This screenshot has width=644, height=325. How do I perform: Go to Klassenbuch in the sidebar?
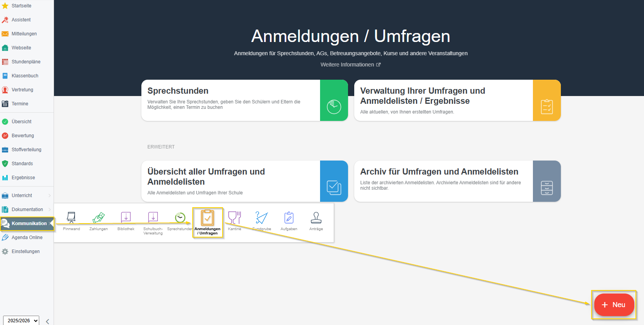point(25,76)
